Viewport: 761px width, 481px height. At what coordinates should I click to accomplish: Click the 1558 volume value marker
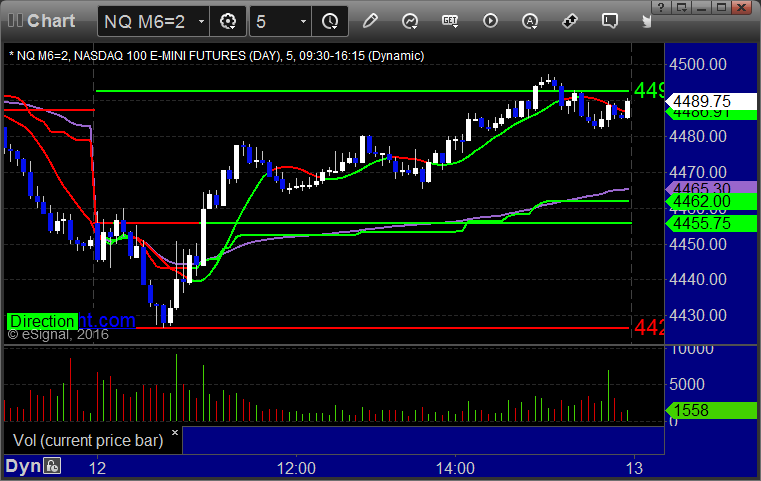[x=711, y=410]
